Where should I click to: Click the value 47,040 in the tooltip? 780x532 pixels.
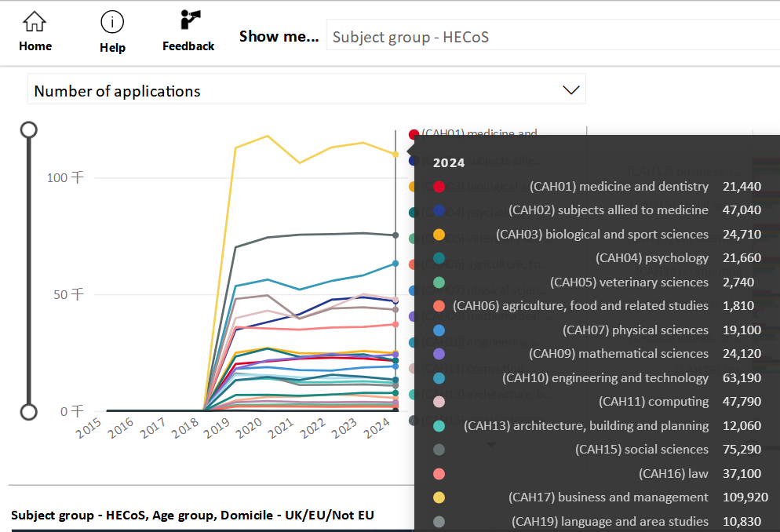[x=742, y=210]
